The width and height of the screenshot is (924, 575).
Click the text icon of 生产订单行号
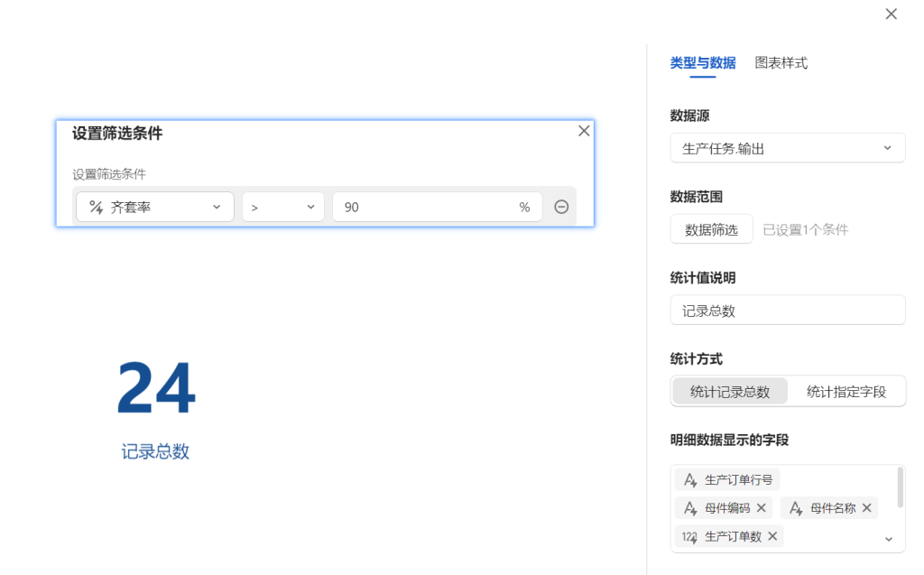pos(690,479)
